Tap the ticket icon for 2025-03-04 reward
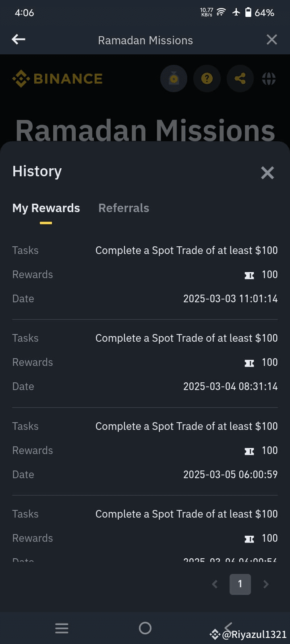Screen dimensions: 290x644 pyautogui.click(x=249, y=363)
